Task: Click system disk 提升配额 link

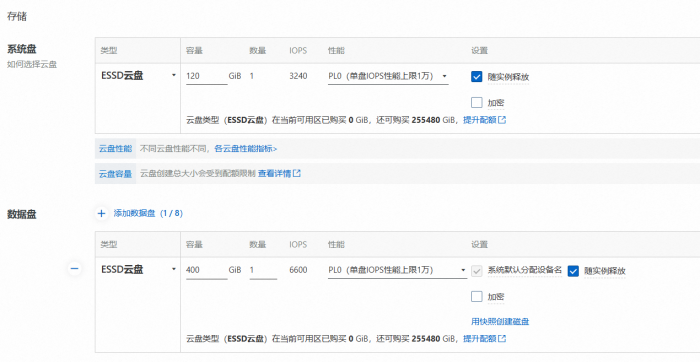Action: point(480,120)
